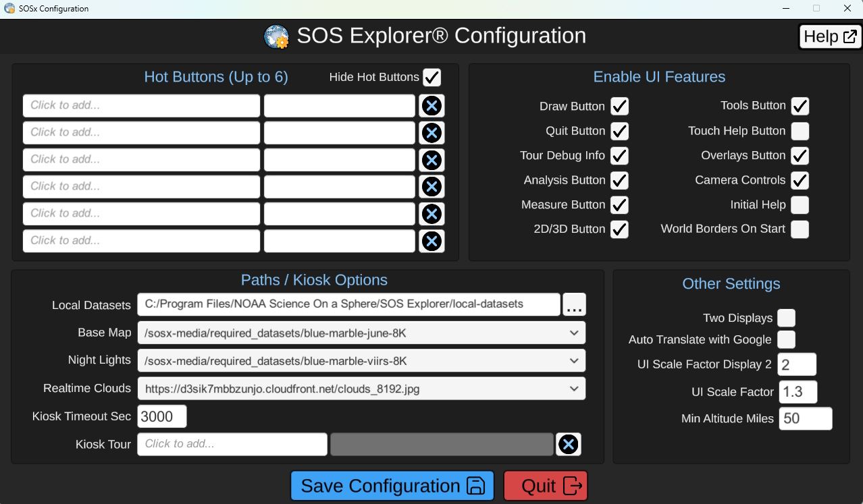Minimize the SOSx Configuration window
Screen dimensions: 863x504
[x=785, y=9]
